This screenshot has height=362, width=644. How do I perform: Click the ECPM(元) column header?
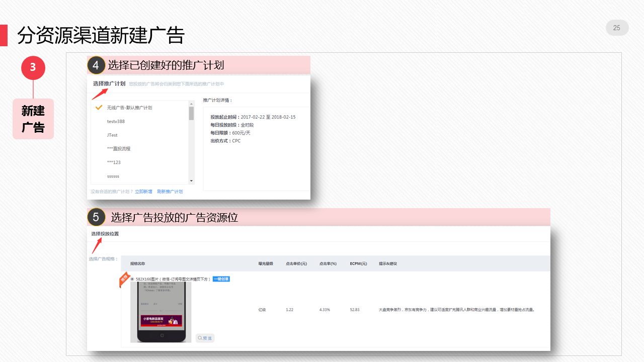tap(358, 263)
